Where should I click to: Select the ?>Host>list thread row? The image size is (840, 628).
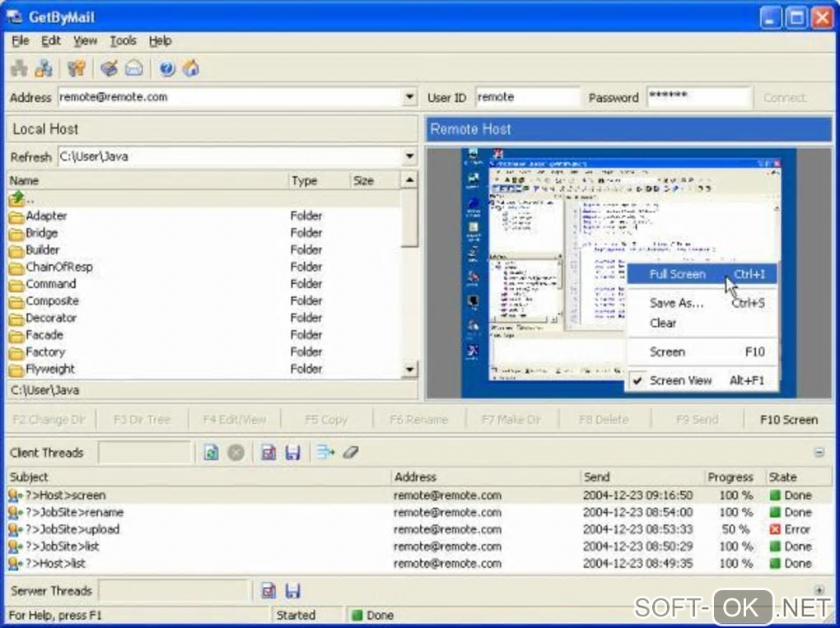tap(419, 564)
